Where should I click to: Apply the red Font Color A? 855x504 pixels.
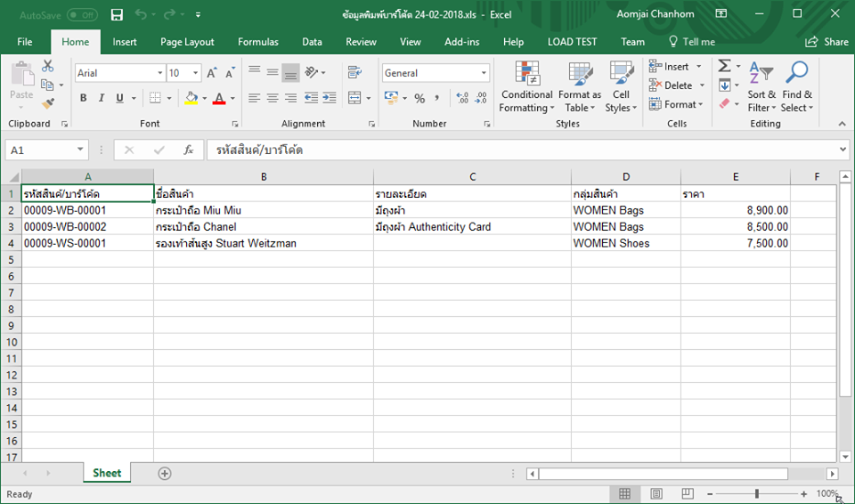219,98
